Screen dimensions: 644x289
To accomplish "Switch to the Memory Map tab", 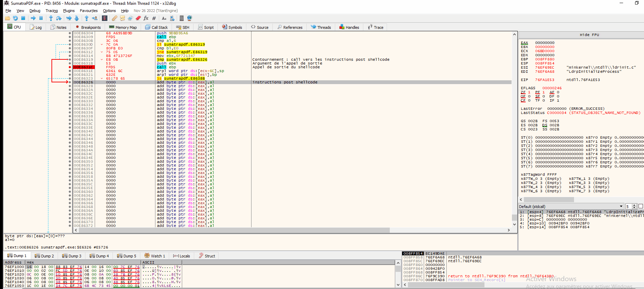I will pos(123,27).
